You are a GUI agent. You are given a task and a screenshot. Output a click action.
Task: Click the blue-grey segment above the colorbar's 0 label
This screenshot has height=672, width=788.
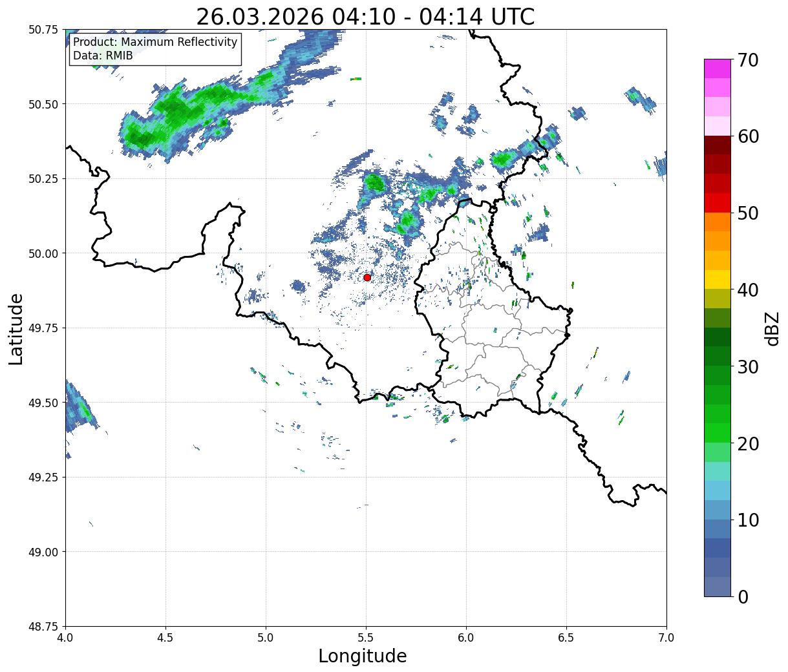tap(717, 586)
